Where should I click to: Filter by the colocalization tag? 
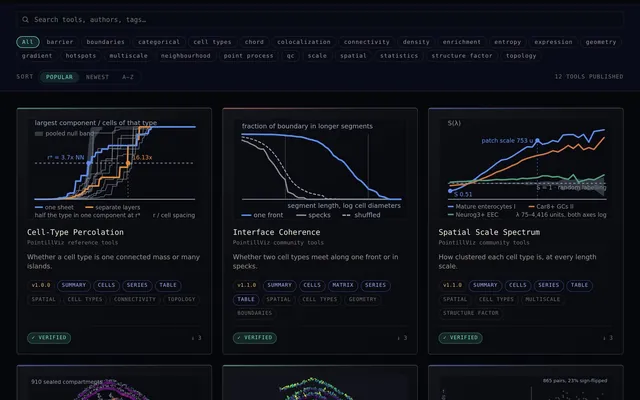pos(304,42)
